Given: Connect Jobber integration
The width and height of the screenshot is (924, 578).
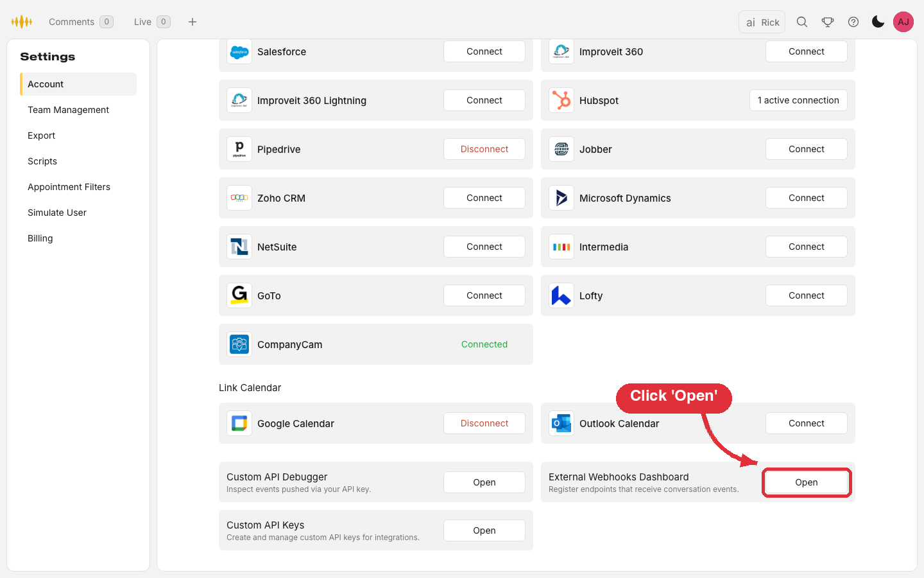Looking at the screenshot, I should 807,149.
